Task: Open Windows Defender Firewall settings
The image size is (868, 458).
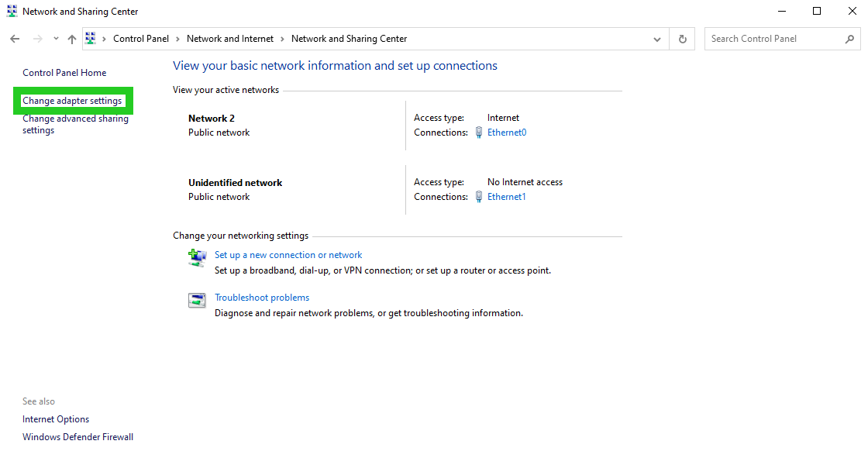Action: [x=77, y=436]
